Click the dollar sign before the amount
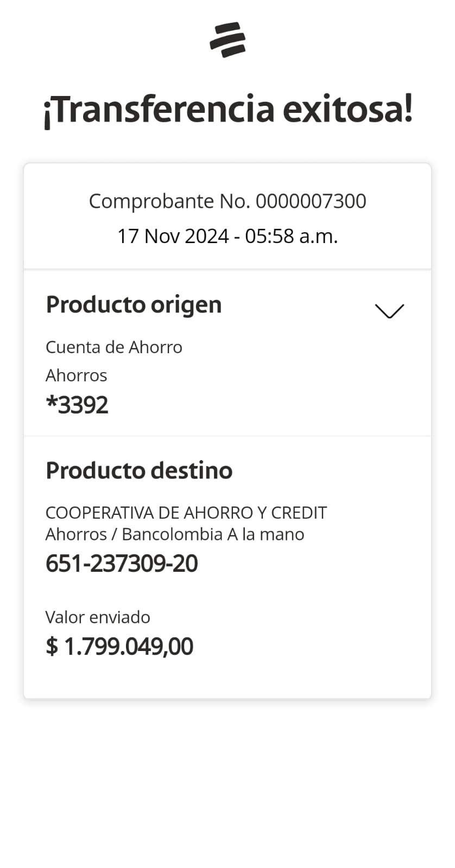The width and height of the screenshot is (455, 868). (x=52, y=647)
